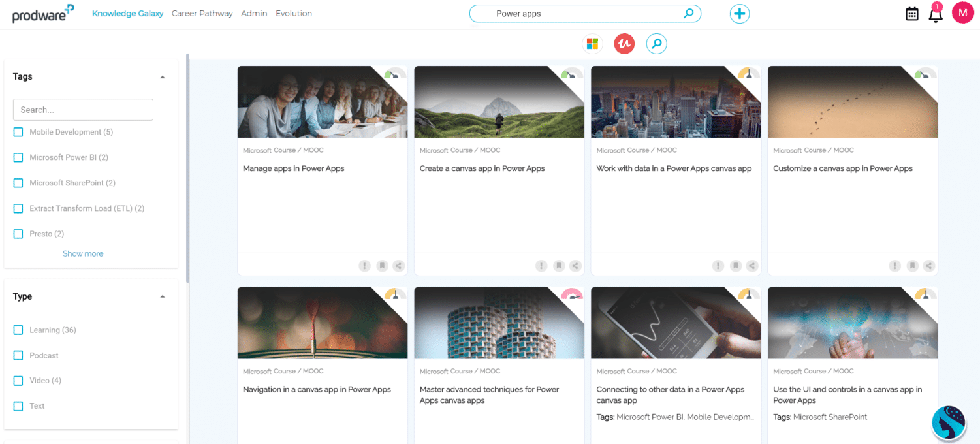This screenshot has width=980, height=444.
Task: Share the Customize a canvas app card
Action: tap(929, 266)
